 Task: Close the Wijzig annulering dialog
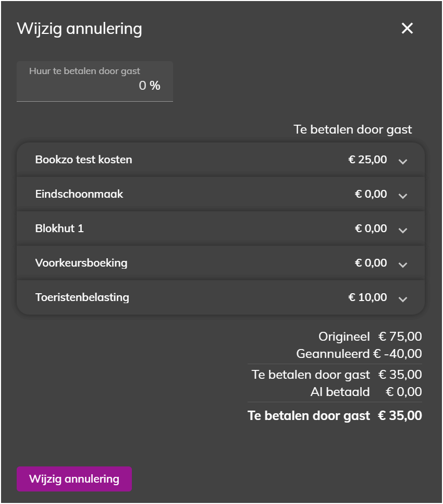407,28
